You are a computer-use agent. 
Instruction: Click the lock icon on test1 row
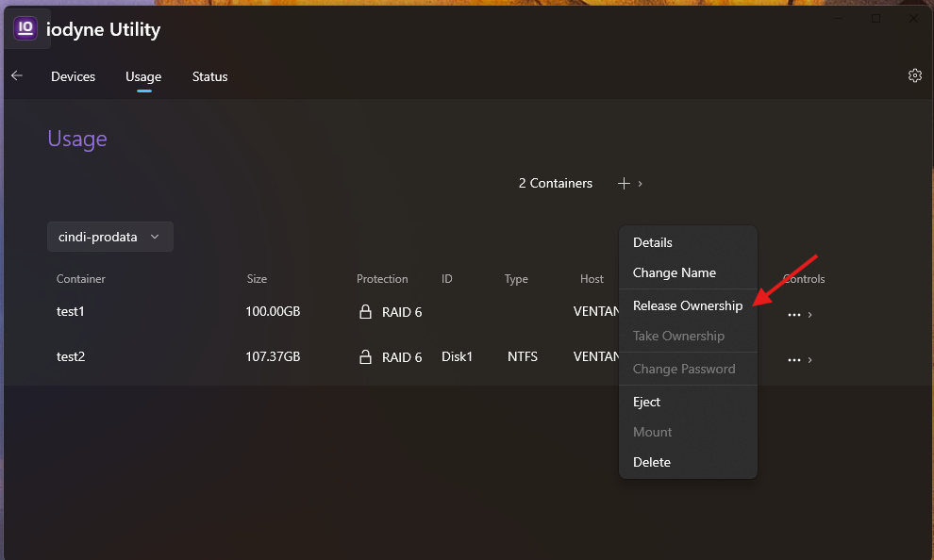coord(366,312)
